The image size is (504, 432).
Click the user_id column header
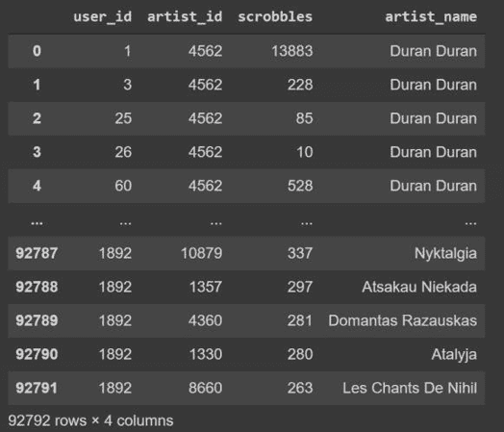point(103,16)
